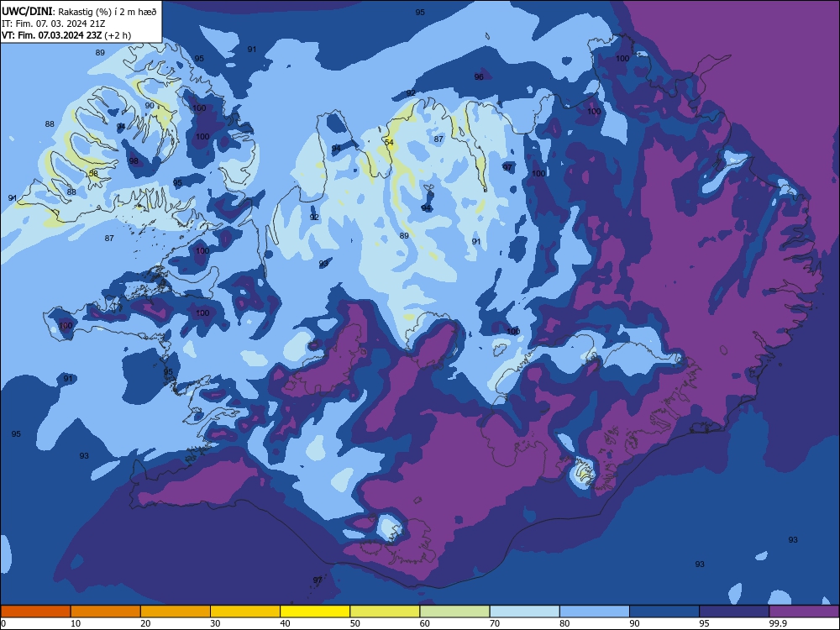Click legend scale label '70'
Screen dimensions: 840x630
495,623
